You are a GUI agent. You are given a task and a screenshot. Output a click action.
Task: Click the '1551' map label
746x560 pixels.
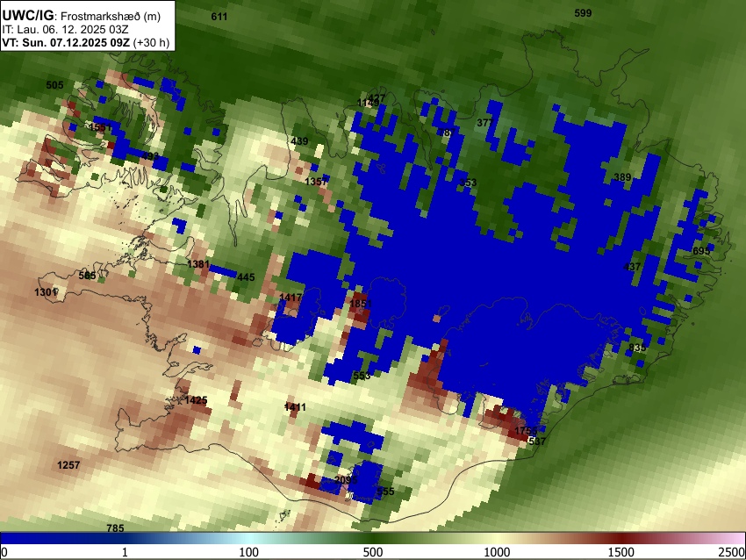coord(100,127)
